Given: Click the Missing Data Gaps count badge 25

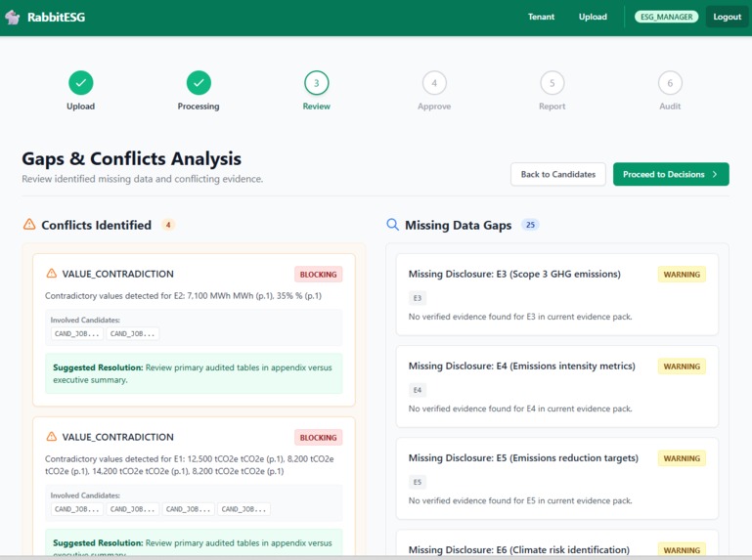Looking at the screenshot, I should point(530,225).
